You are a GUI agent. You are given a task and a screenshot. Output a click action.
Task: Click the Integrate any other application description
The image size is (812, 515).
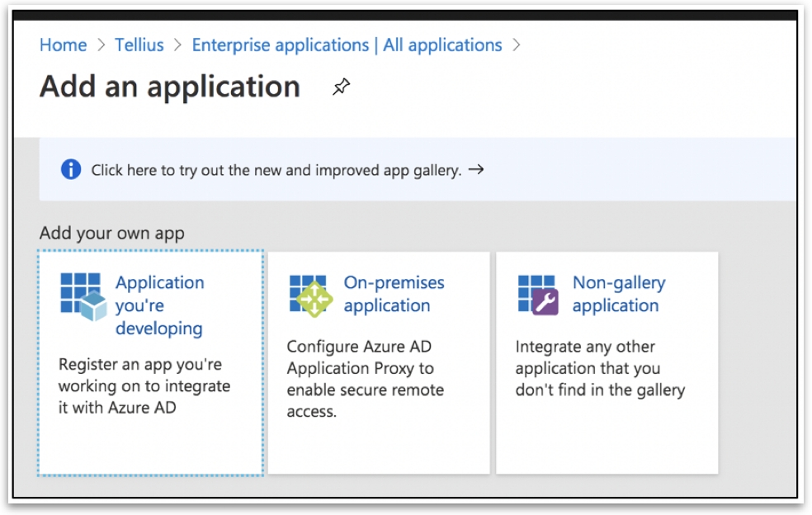[600, 368]
